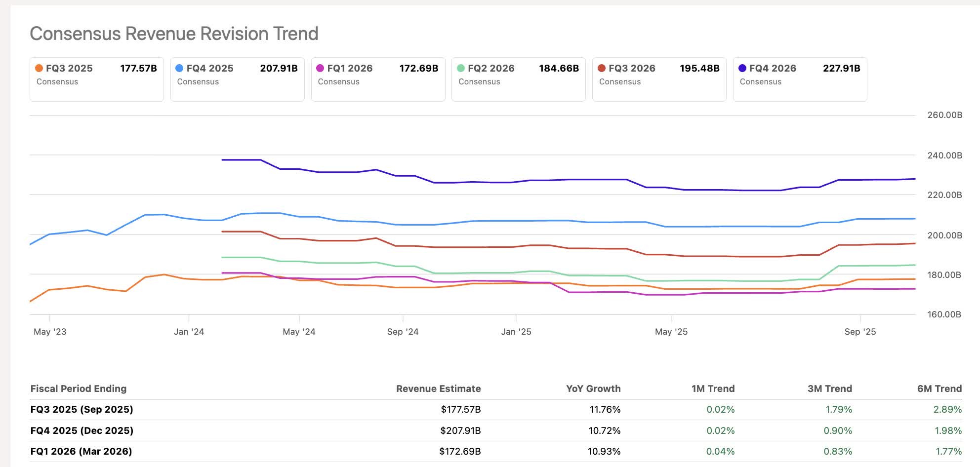
Task: Expand the FQ4 2025 (Dec 2025) table row
Action: point(81,430)
